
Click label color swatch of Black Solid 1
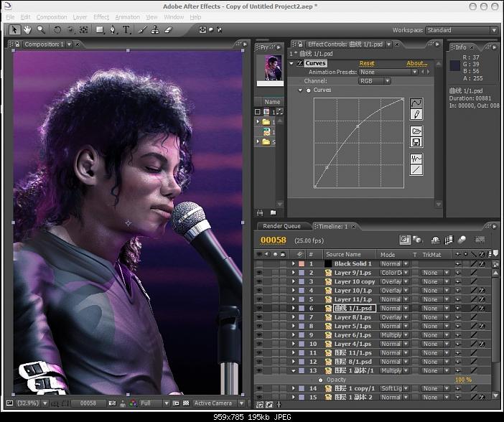point(302,264)
